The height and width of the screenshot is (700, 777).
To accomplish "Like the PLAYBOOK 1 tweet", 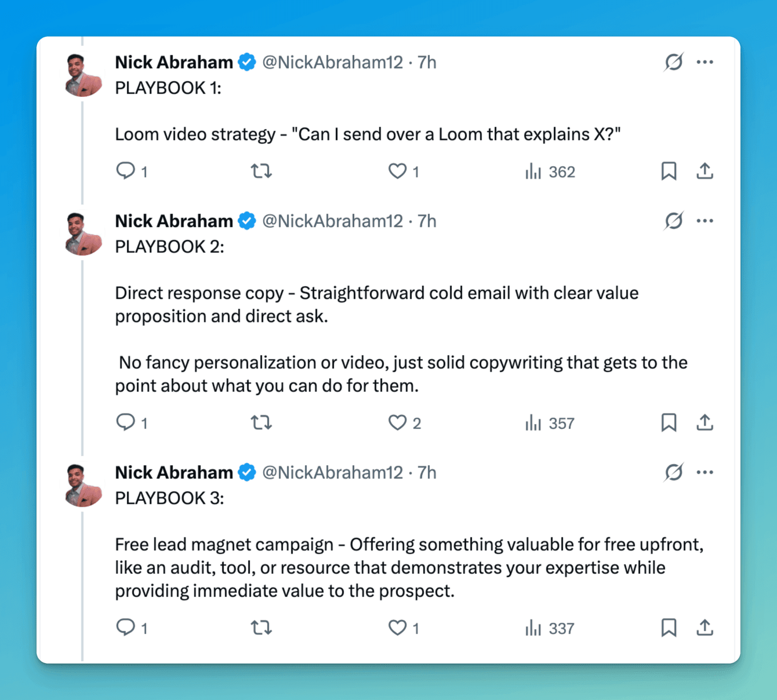I will coord(397,171).
